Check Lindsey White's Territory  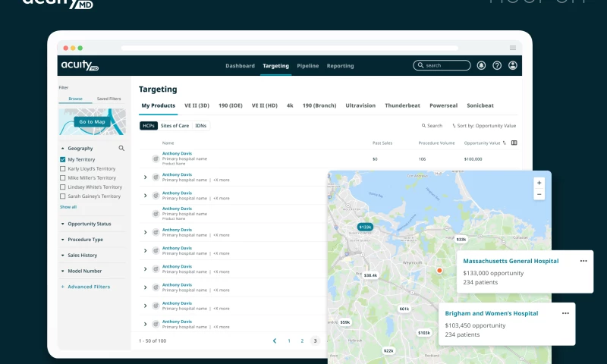pyautogui.click(x=63, y=187)
